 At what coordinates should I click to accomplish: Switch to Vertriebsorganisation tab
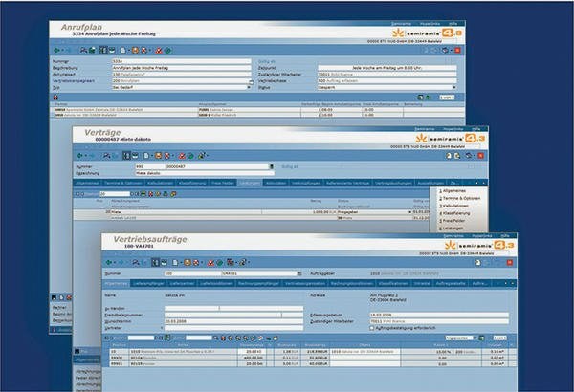[305, 283]
